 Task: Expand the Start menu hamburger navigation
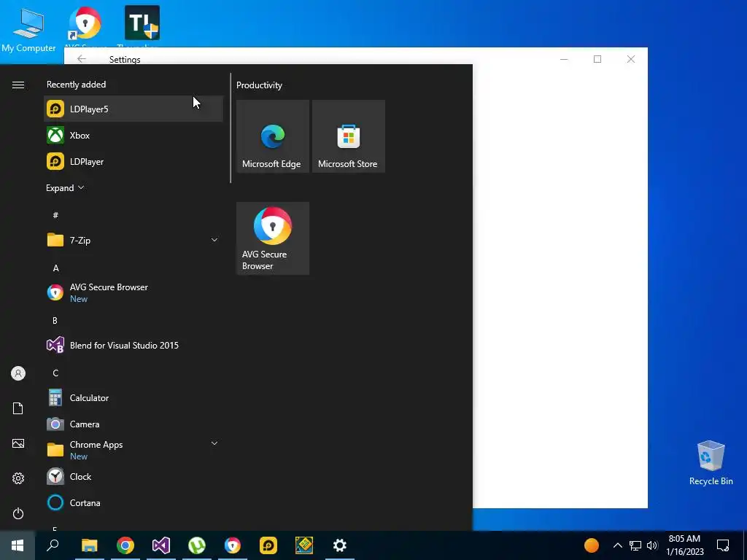tap(18, 85)
